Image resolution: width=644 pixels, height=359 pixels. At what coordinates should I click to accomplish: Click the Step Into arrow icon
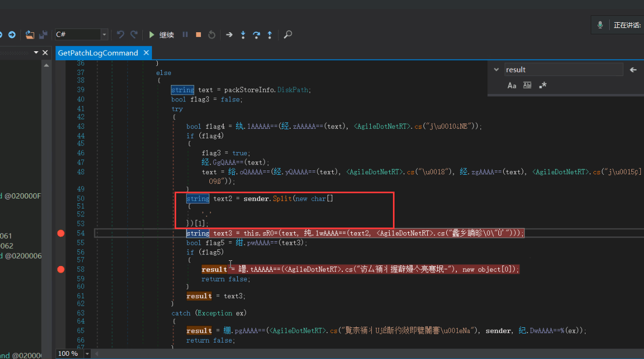(243, 35)
